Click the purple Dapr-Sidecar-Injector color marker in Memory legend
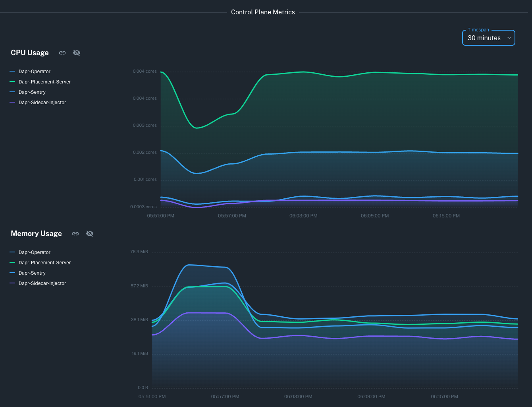532x407 pixels. [x=12, y=283]
